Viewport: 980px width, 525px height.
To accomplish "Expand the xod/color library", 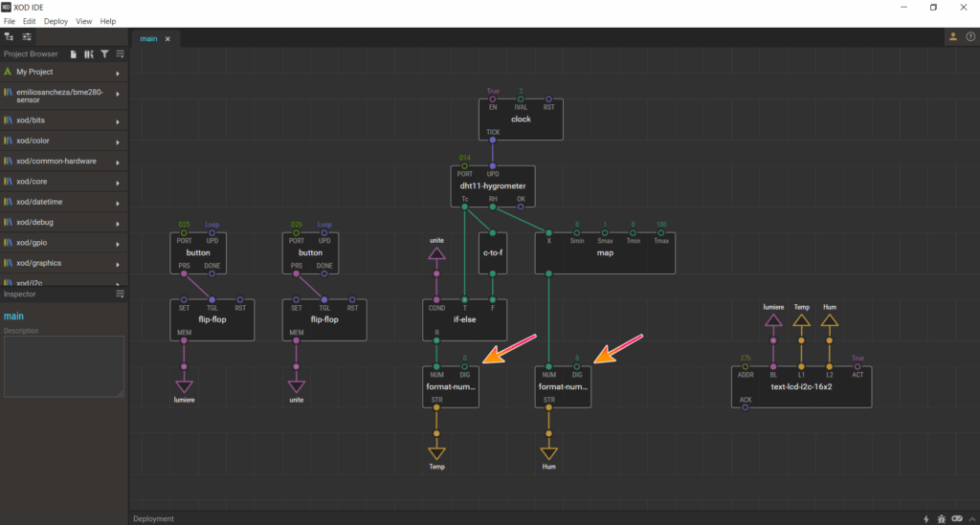I will (118, 142).
